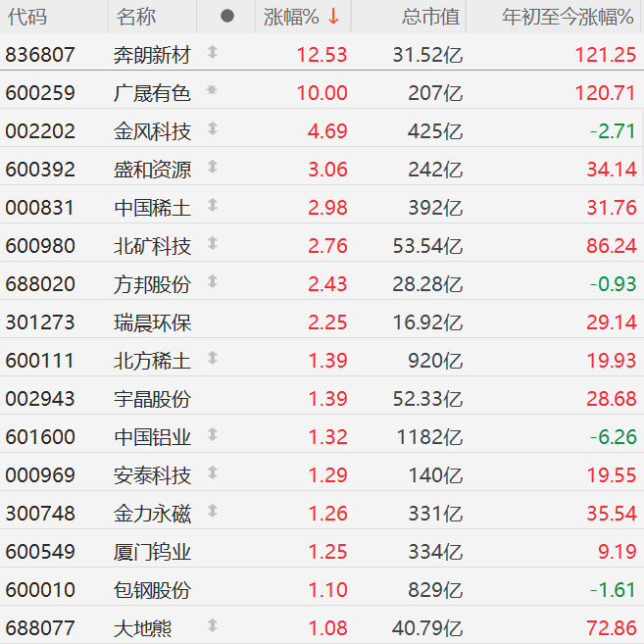Click the marker icon beside 盛和资源
Screen dimensions: 644x644
[x=213, y=167]
